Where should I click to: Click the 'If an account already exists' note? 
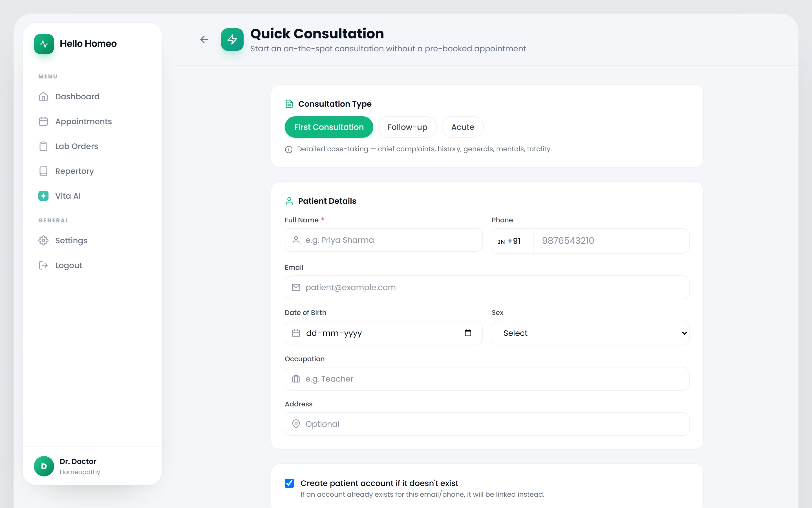click(x=422, y=494)
